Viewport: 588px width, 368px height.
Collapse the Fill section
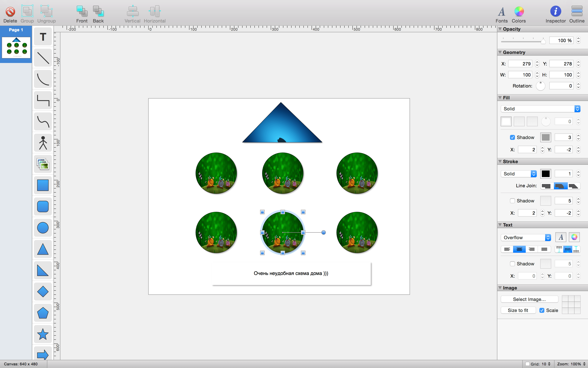point(500,98)
